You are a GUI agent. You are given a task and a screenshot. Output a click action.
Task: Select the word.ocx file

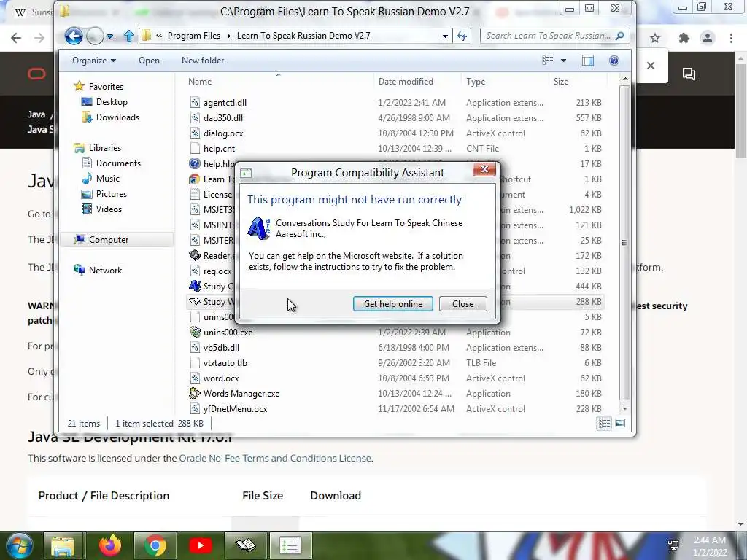coord(221,378)
